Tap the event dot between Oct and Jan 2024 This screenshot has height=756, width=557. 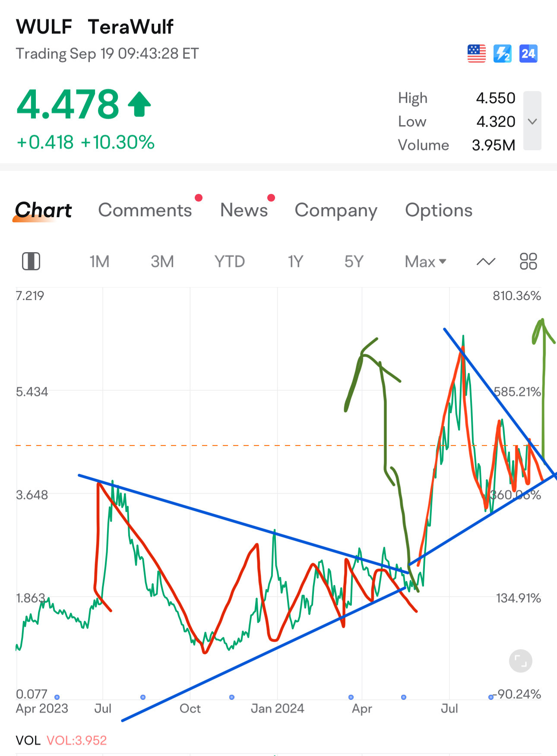[x=232, y=697]
